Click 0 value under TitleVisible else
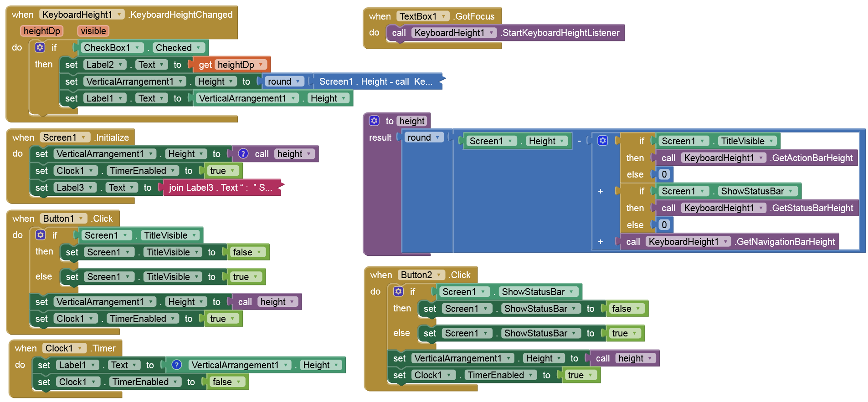This screenshot has height=402, width=868. 664,174
